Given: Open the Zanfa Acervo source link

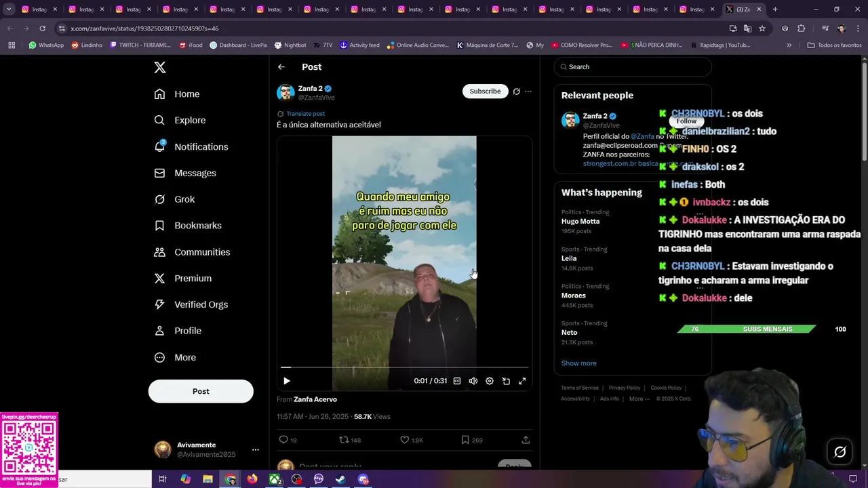Looking at the screenshot, I should (x=315, y=400).
